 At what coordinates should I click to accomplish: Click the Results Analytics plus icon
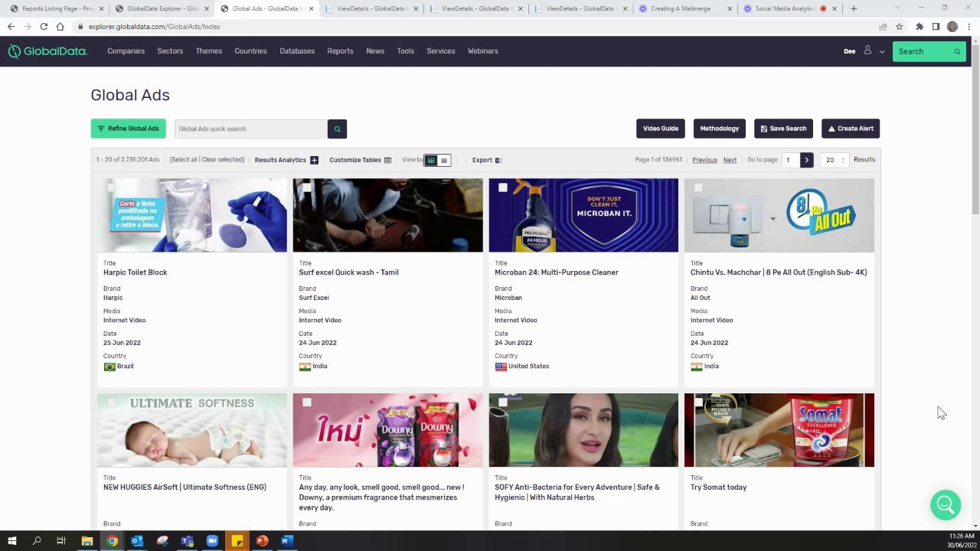[314, 160]
